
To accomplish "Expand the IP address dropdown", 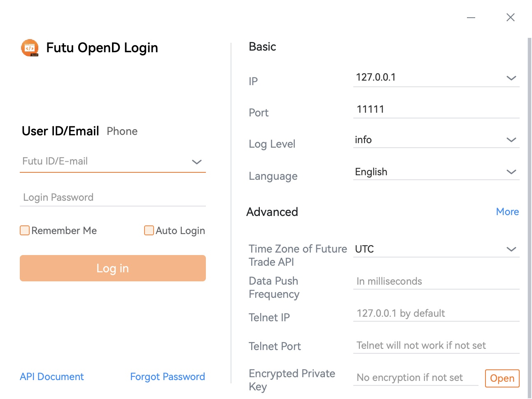I will point(511,78).
